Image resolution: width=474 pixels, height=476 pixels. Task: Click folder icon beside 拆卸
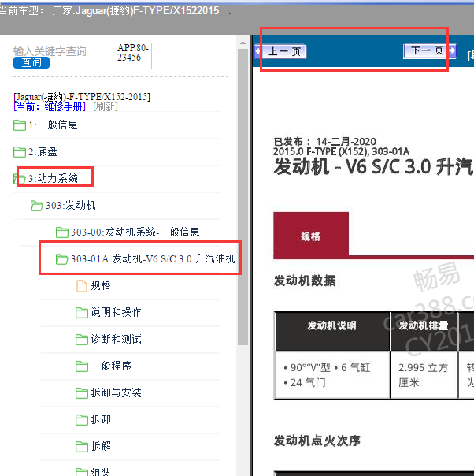click(x=82, y=420)
